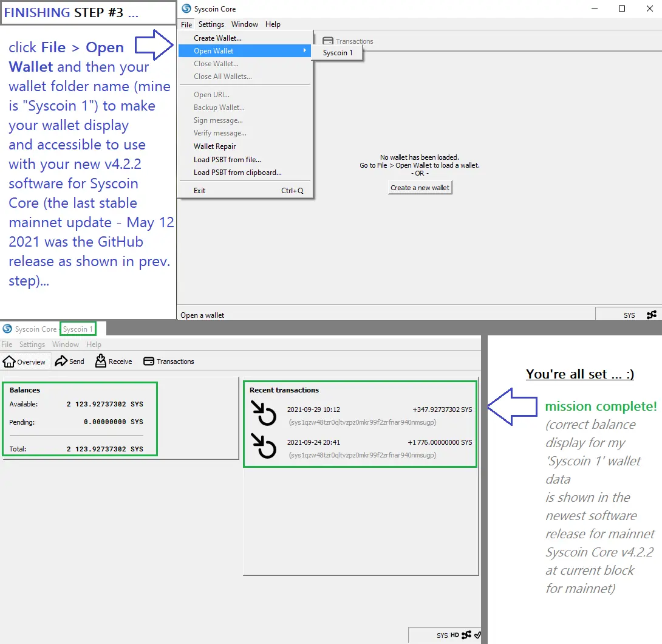Image resolution: width=662 pixels, height=644 pixels.
Task: Click the Pending balance value 0.00000000 SYS
Action: [113, 422]
